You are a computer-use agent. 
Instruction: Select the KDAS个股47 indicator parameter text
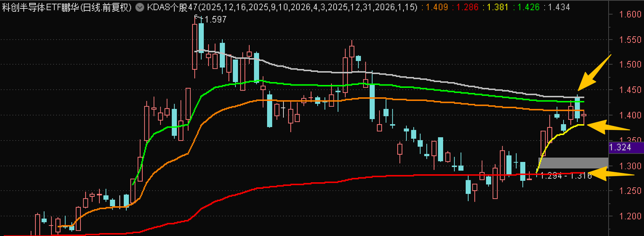(281, 7)
